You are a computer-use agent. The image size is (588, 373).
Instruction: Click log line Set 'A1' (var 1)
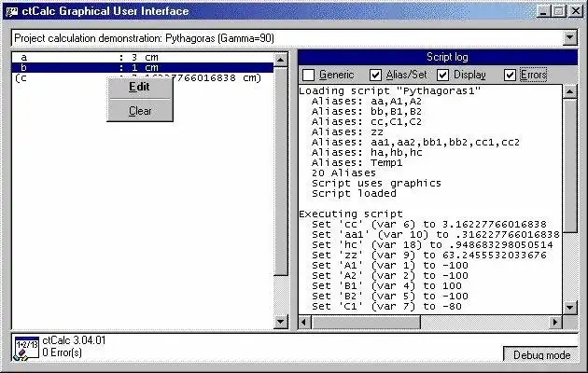click(x=390, y=266)
